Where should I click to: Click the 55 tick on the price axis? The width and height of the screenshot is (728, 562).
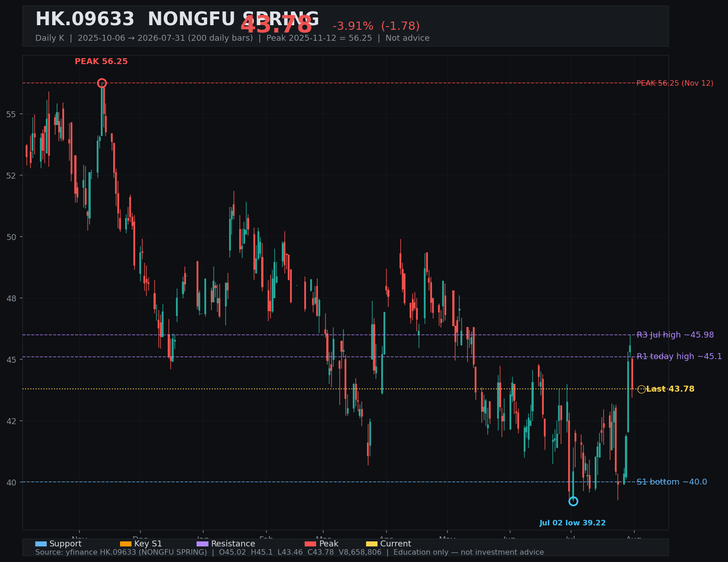11,114
